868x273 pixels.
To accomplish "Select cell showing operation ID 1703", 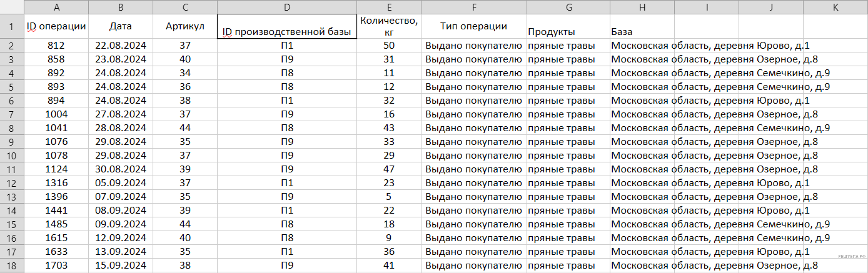I will click(57, 265).
